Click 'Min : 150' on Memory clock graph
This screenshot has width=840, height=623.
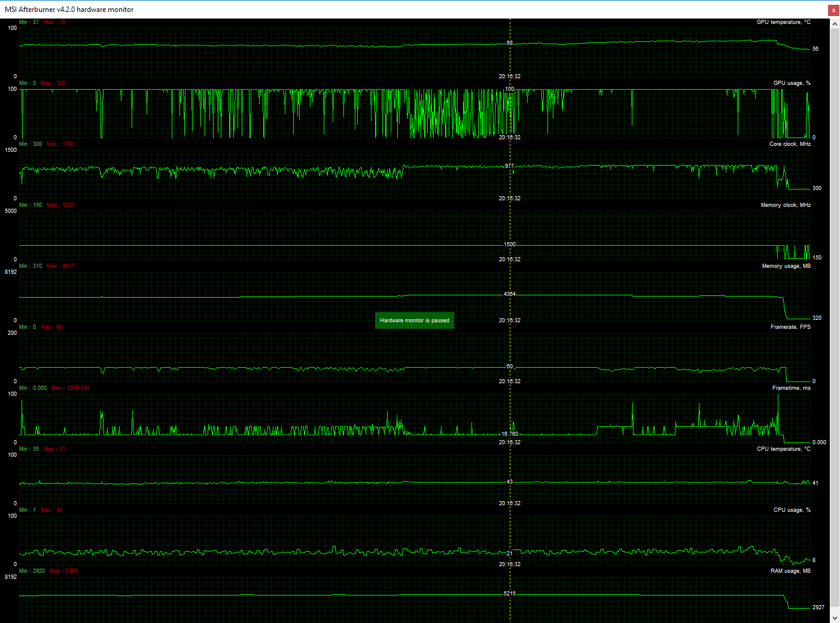pyautogui.click(x=31, y=205)
